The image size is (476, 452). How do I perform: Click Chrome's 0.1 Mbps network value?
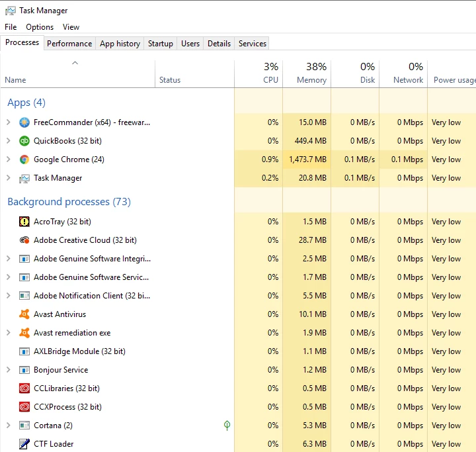click(407, 159)
